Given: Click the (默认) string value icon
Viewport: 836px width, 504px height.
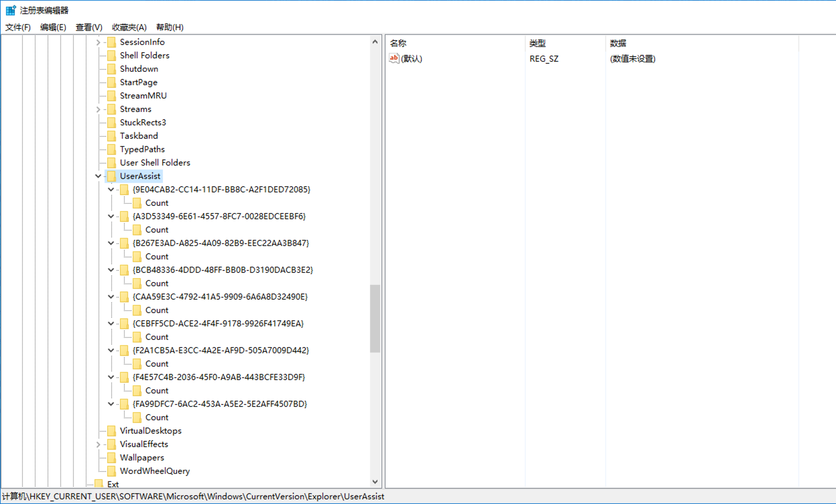Looking at the screenshot, I should (394, 58).
